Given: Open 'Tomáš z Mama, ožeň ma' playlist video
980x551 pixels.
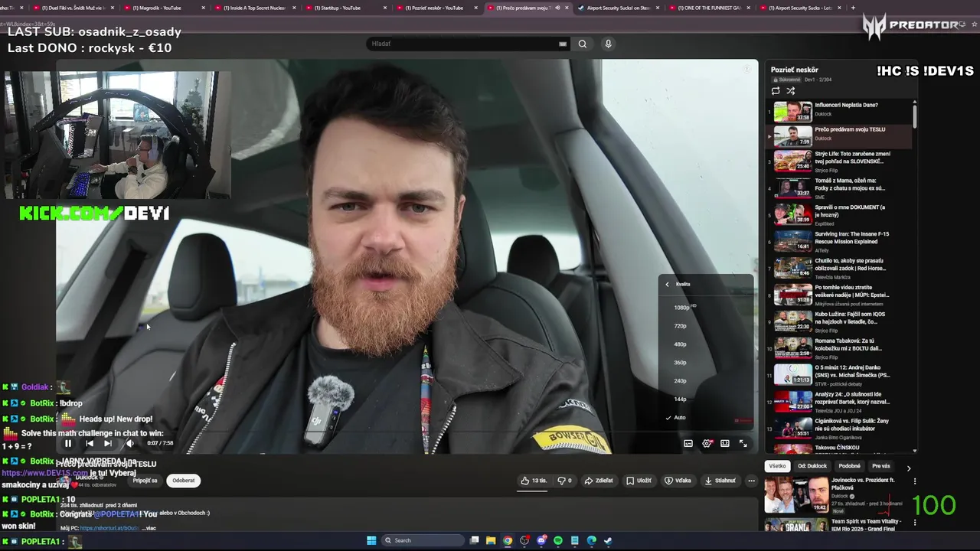Looking at the screenshot, I should 840,187.
